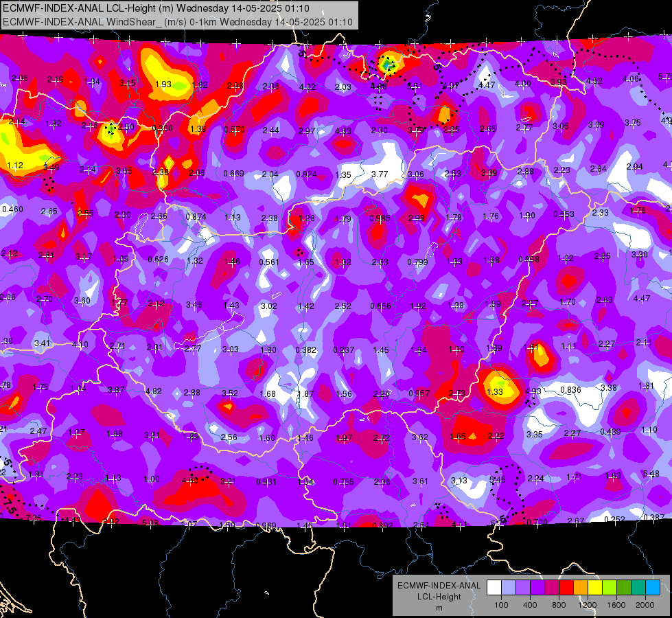
Task: Click the wind shear value 0.700
Action: click(537, 523)
